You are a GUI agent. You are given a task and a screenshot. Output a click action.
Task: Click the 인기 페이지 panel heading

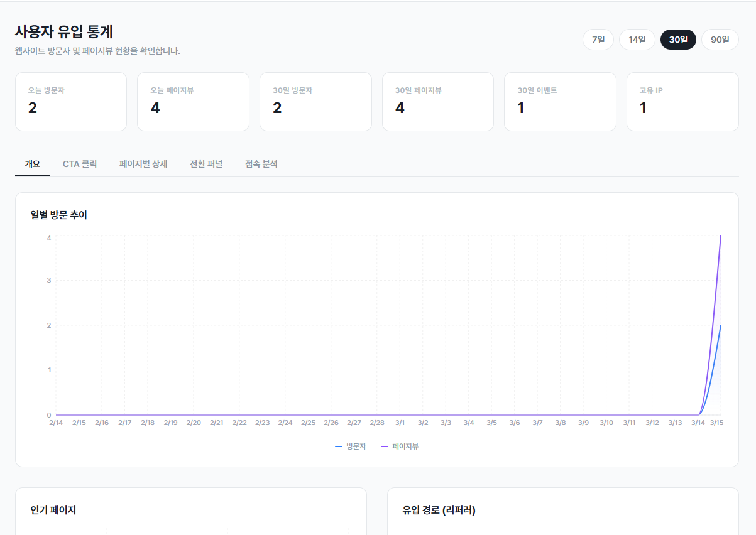[x=53, y=510]
